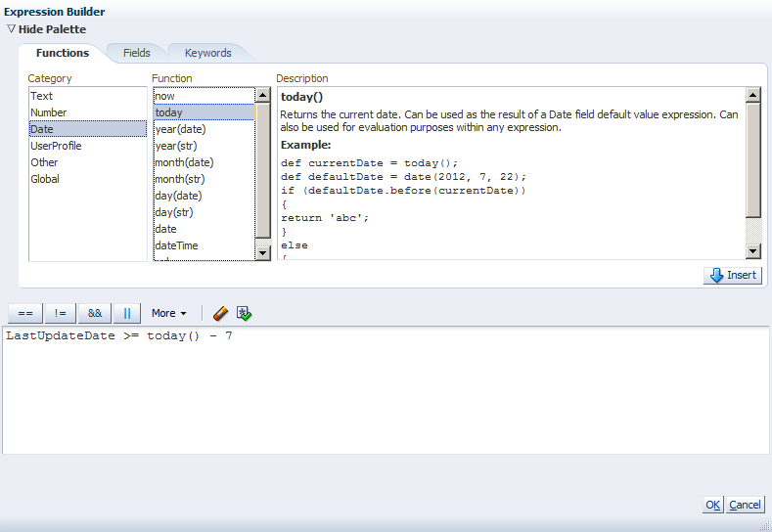Choose the dateTime function
Viewport: 772px width, 532px height.
pyautogui.click(x=204, y=245)
